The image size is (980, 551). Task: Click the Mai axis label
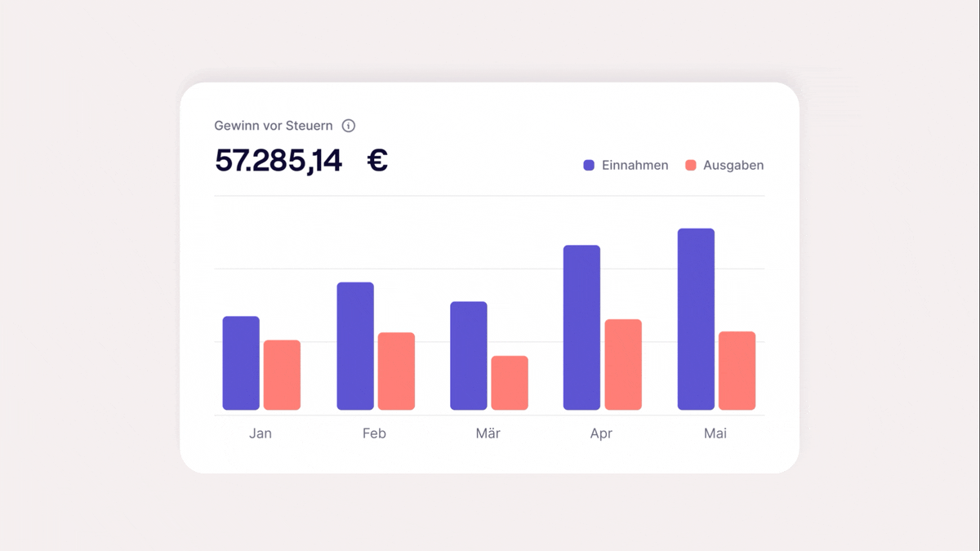point(715,433)
